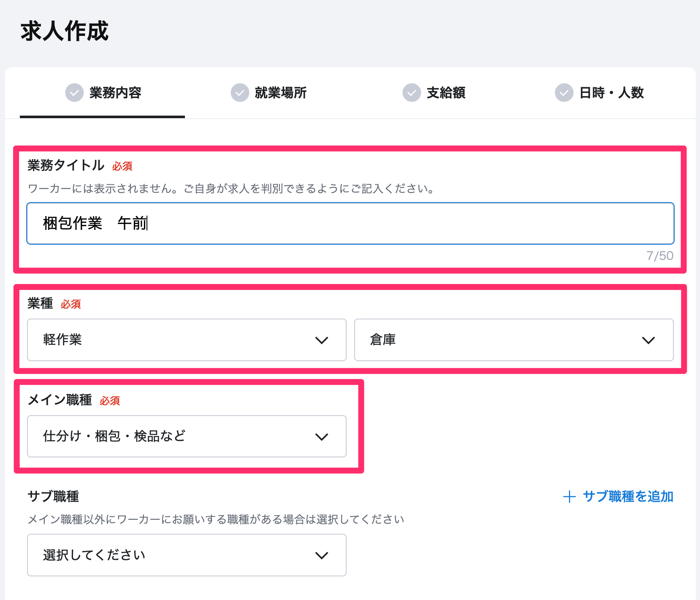This screenshot has width=700, height=600.
Task: Click the サブ職種を追加 link
Action: (627, 497)
